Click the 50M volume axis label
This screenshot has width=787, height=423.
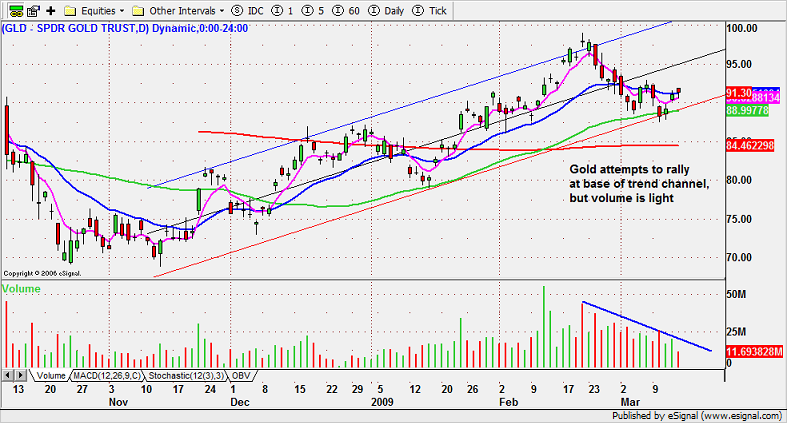[x=736, y=294]
